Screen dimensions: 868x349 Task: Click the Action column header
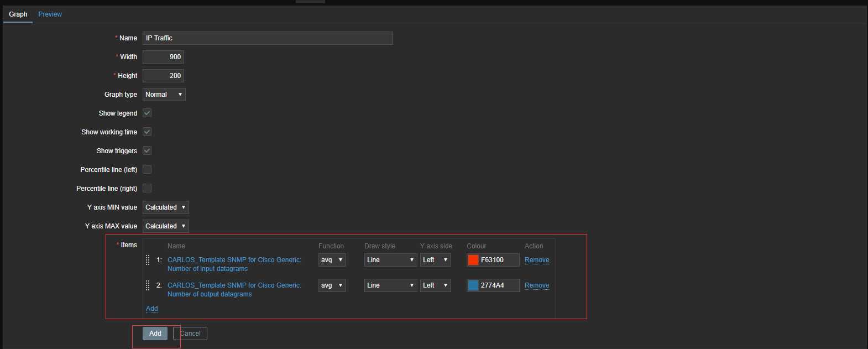[x=534, y=246]
